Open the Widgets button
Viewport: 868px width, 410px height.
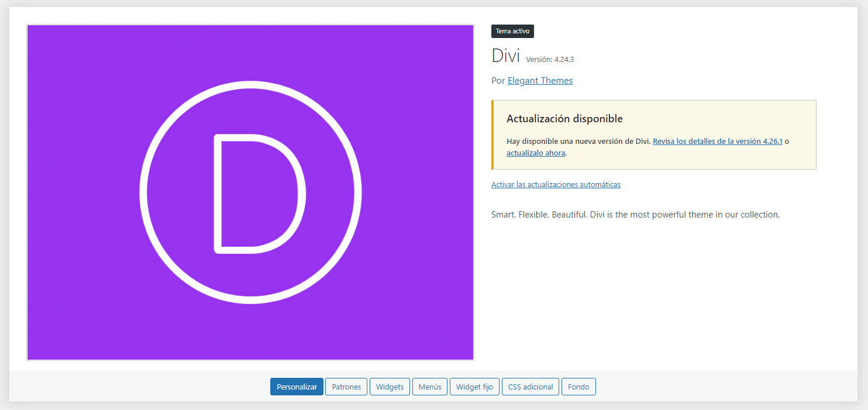[390, 387]
